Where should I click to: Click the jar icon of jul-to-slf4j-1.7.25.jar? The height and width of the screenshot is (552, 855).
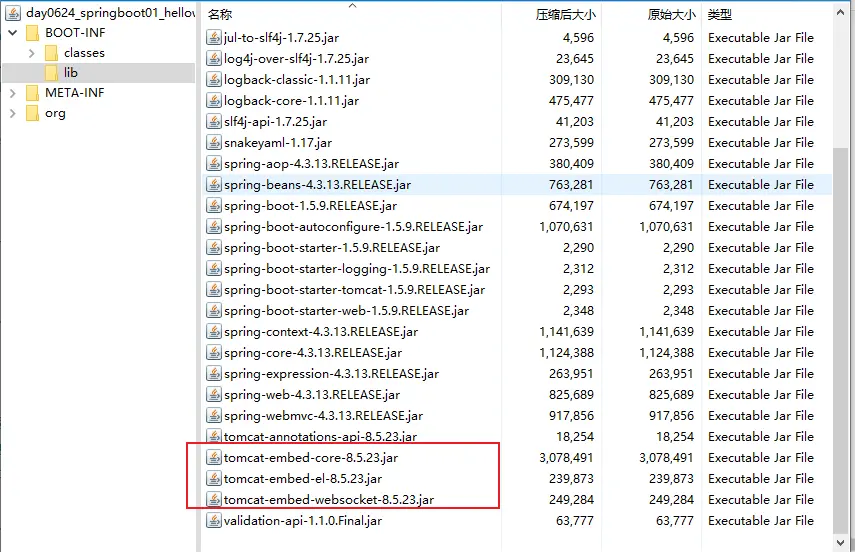(213, 38)
